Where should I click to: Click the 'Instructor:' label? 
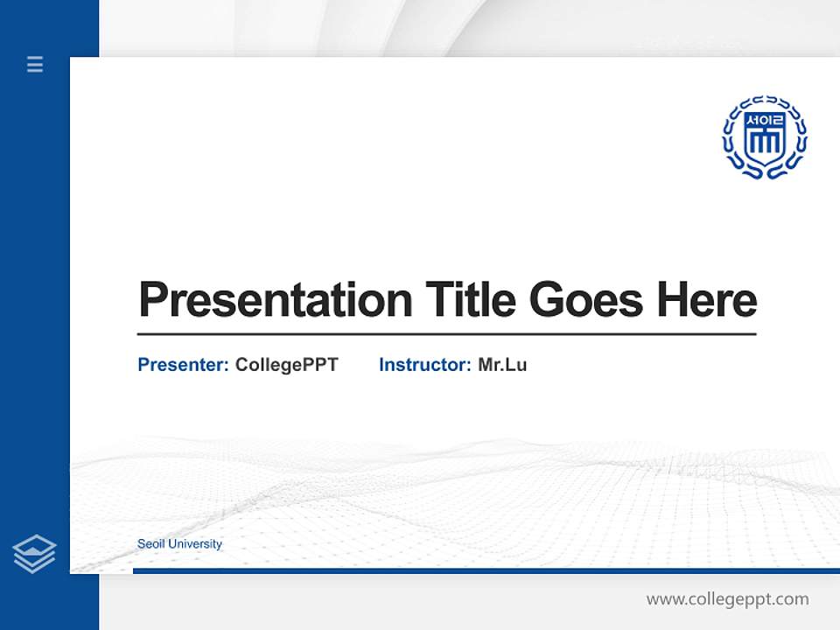[425, 365]
